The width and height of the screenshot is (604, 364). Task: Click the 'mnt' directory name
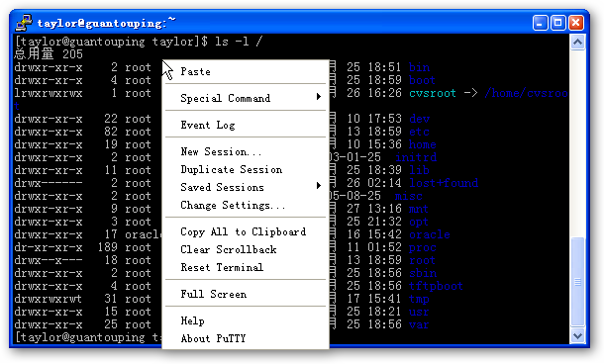click(x=418, y=209)
